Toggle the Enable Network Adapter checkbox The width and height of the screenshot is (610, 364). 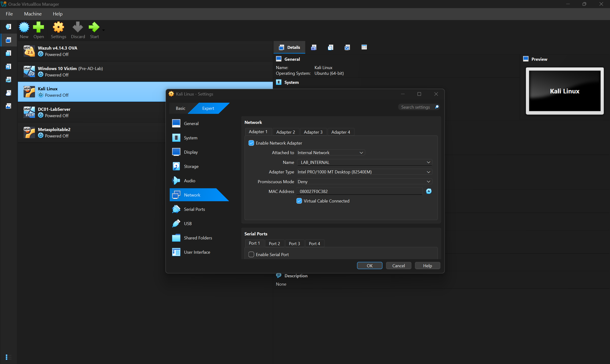point(251,143)
